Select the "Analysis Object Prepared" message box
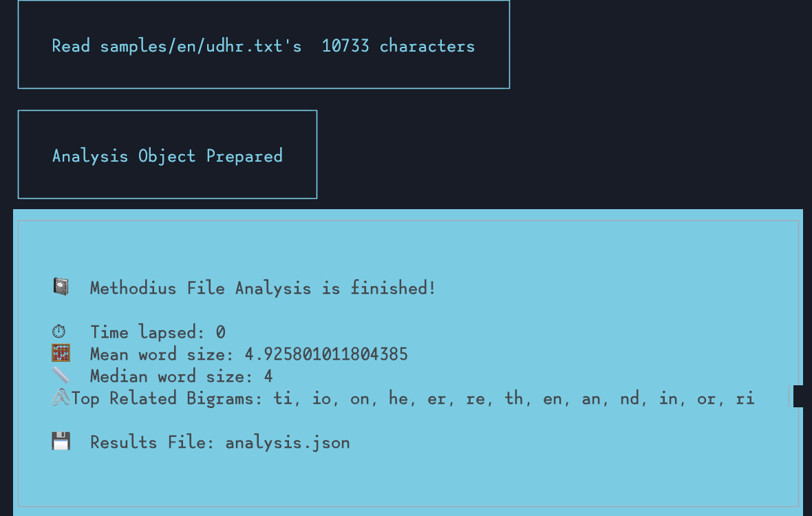The height and width of the screenshot is (516, 812). click(x=167, y=155)
